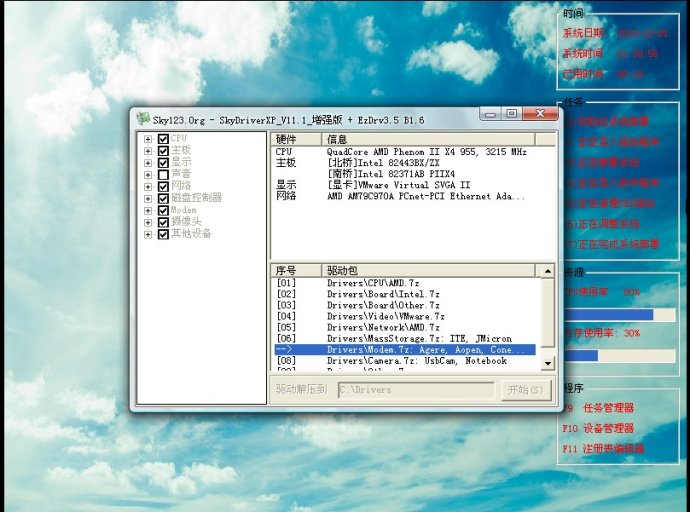Expand the 声音 tree node
This screenshot has height=512, width=690.
[148, 175]
